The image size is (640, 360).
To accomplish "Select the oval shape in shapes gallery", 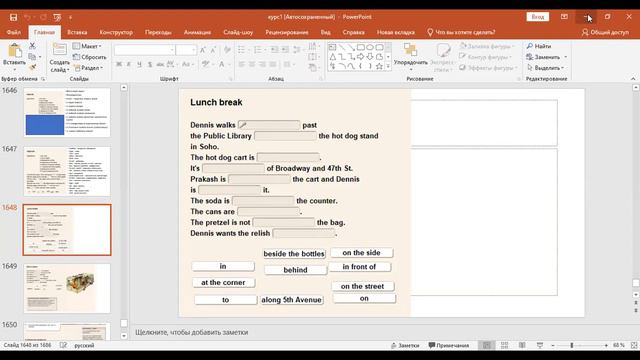I will click(370, 47).
